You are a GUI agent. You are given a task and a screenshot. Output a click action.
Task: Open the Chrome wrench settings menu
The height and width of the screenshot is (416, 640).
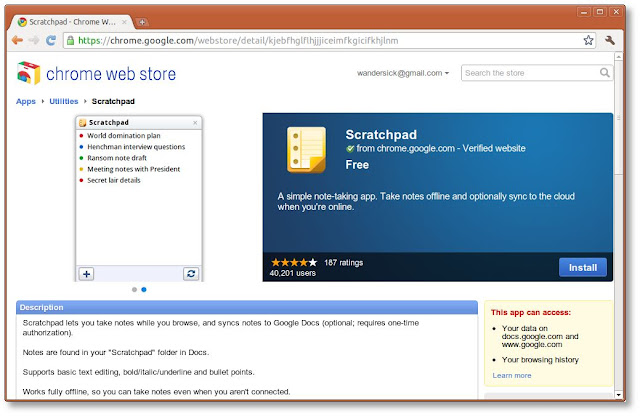pyautogui.click(x=610, y=40)
